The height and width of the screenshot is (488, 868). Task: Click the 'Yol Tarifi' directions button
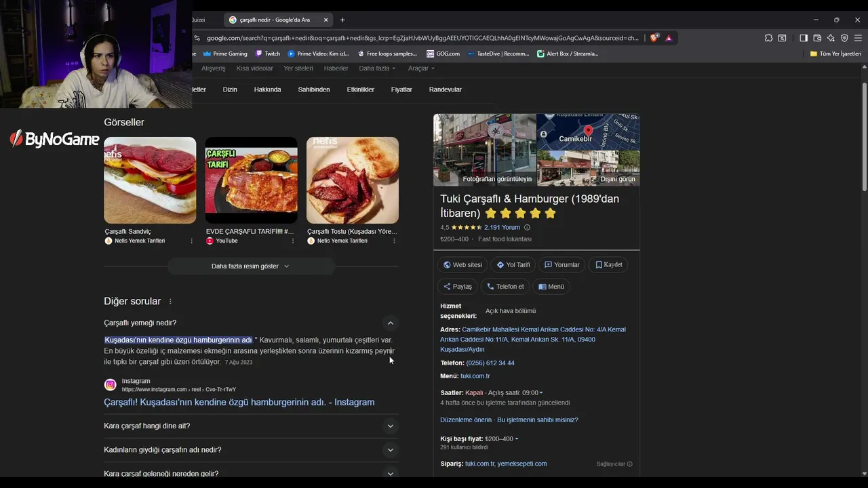(x=513, y=265)
